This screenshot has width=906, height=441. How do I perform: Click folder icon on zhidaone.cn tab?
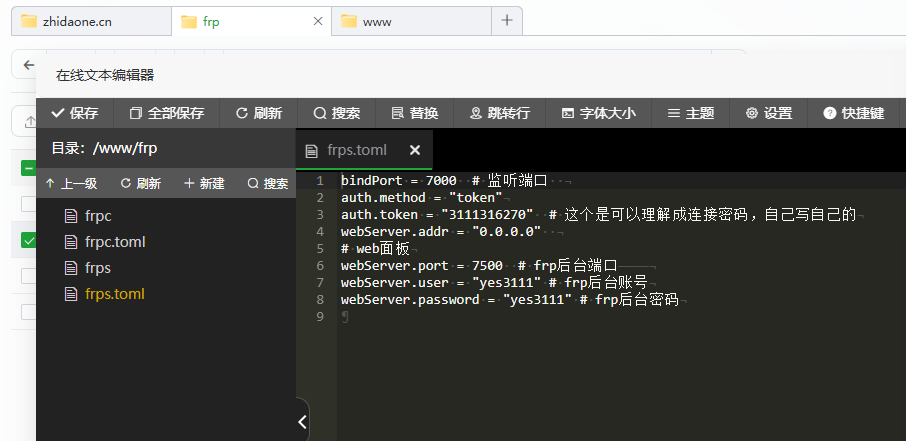pyautogui.click(x=29, y=21)
